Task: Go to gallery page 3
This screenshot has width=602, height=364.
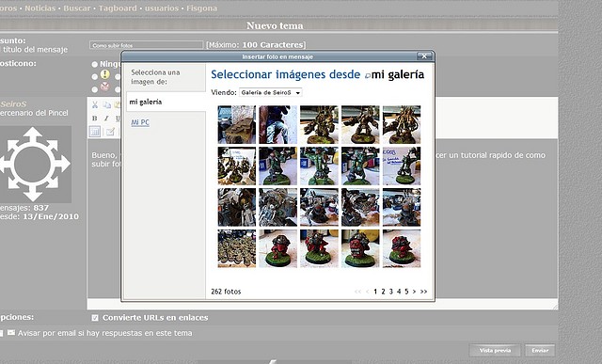Action: 391,292
